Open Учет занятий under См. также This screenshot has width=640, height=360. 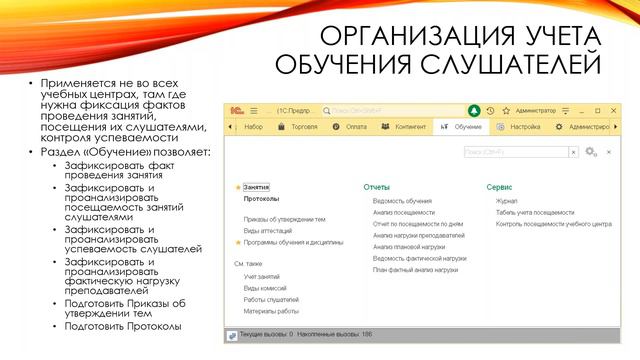tap(262, 277)
